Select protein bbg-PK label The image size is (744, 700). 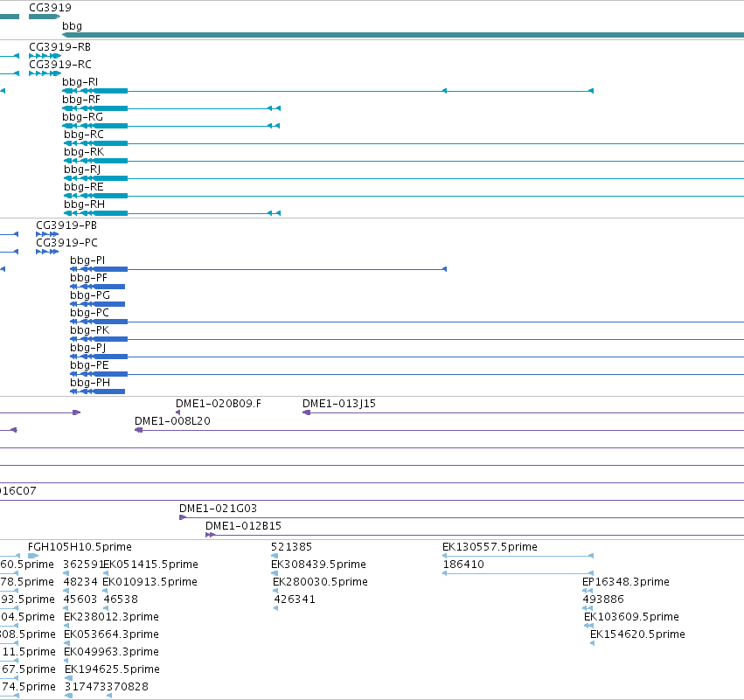tap(90, 330)
